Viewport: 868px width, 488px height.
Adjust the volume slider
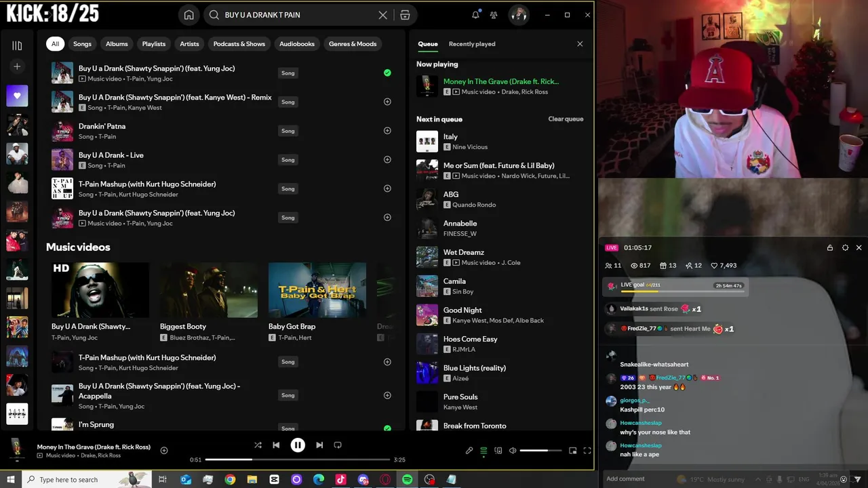(x=540, y=451)
